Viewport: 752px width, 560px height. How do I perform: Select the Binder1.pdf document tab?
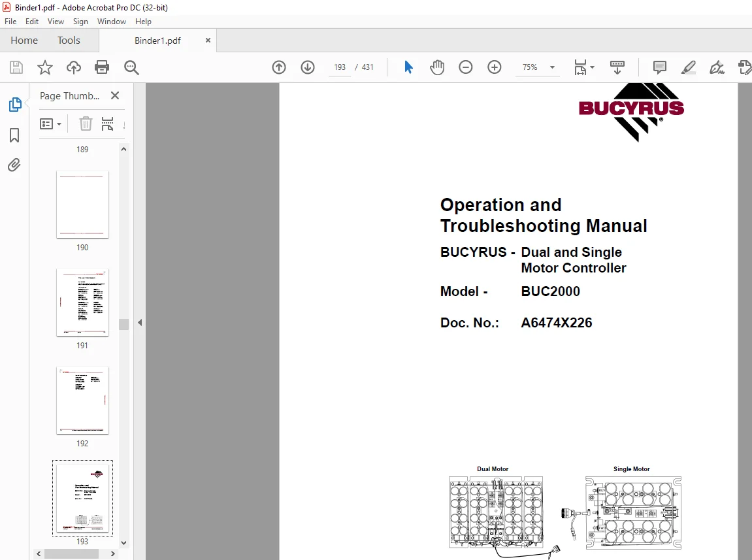tap(157, 41)
